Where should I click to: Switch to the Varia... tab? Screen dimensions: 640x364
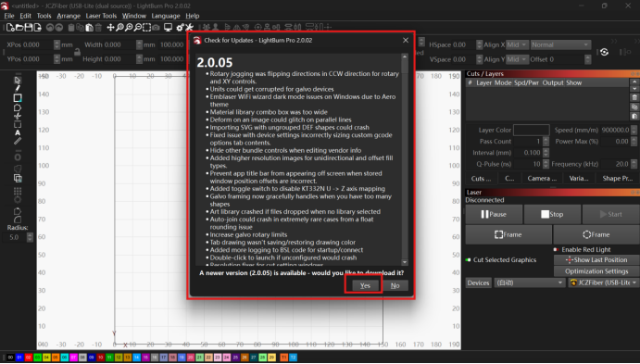(579, 179)
